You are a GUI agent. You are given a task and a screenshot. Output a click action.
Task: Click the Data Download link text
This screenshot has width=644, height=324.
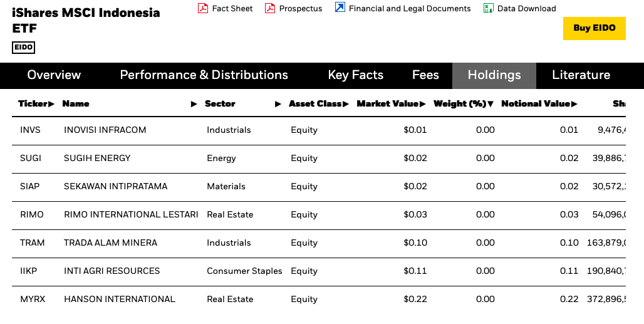526,9
